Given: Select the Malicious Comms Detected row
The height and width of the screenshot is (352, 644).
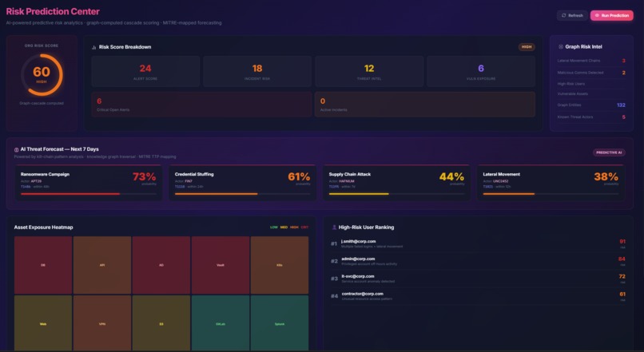Looking at the screenshot, I should 591,73.
